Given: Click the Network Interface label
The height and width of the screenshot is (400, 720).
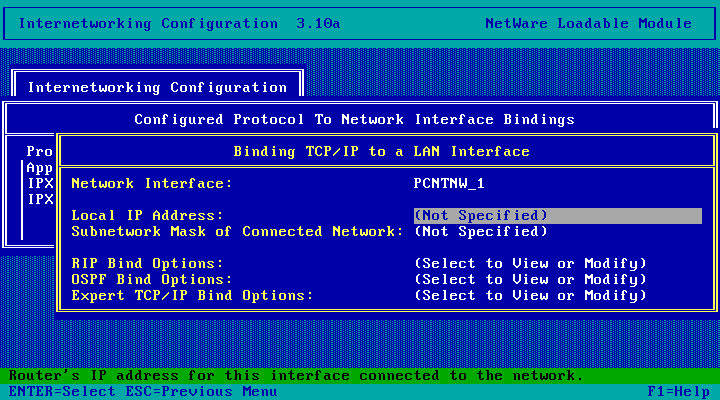Looking at the screenshot, I should coord(152,184).
